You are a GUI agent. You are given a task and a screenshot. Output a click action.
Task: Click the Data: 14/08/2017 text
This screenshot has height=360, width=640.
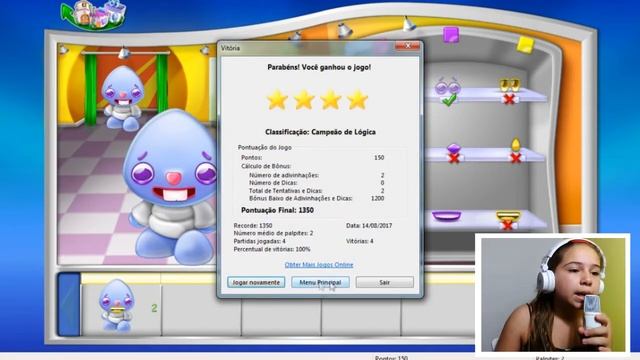tap(369, 225)
